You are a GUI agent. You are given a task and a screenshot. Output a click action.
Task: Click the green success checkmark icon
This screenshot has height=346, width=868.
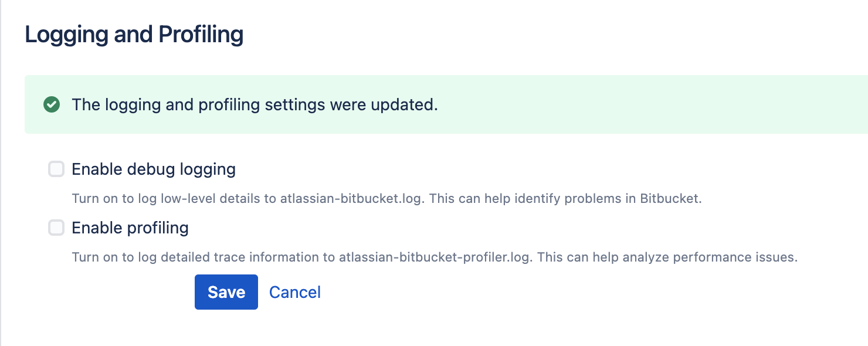(52, 105)
